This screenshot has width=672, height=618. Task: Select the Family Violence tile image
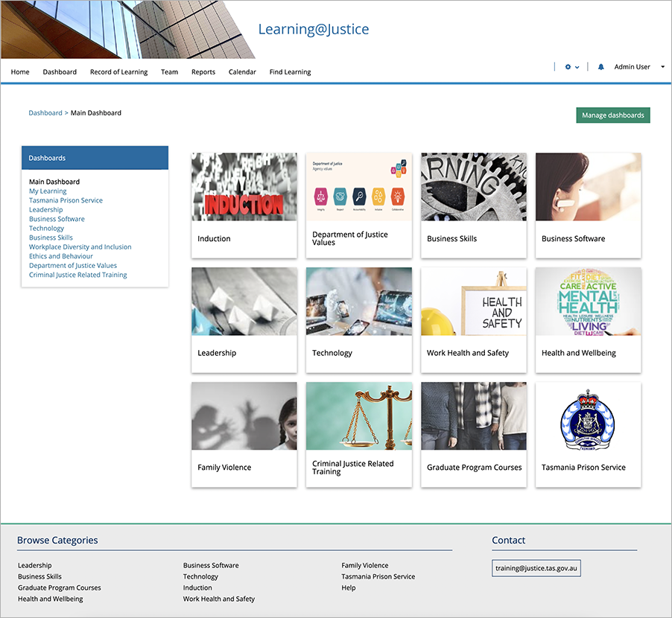(x=244, y=416)
